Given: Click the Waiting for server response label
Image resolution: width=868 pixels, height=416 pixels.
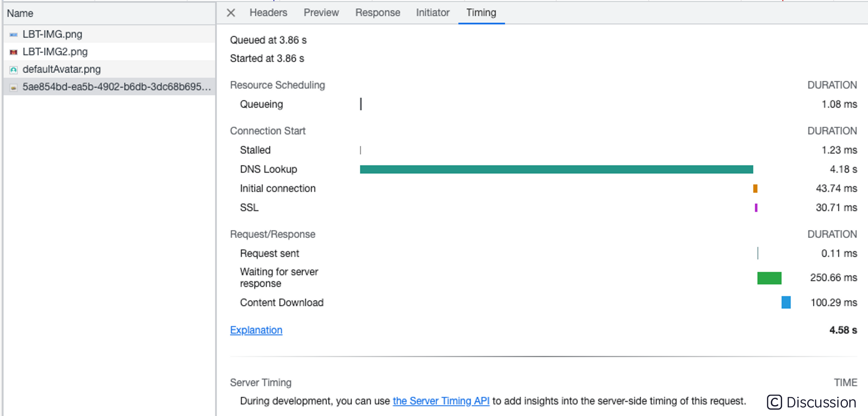Looking at the screenshot, I should 279,277.
